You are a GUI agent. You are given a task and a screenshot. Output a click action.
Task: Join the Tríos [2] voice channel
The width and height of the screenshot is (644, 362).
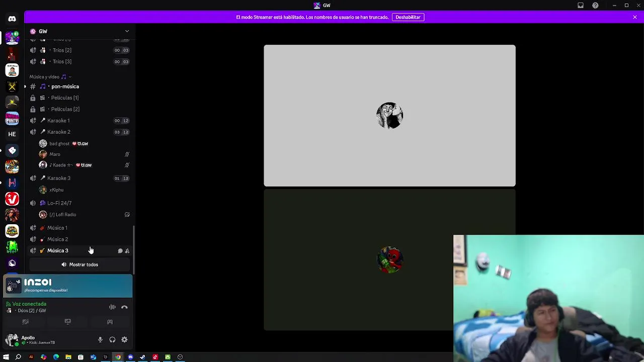(x=78, y=50)
